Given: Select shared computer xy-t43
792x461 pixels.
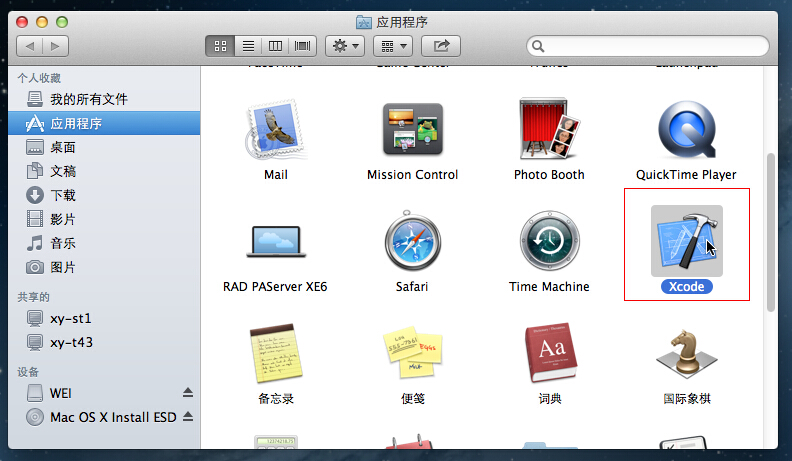Looking at the screenshot, I should coord(104,342).
